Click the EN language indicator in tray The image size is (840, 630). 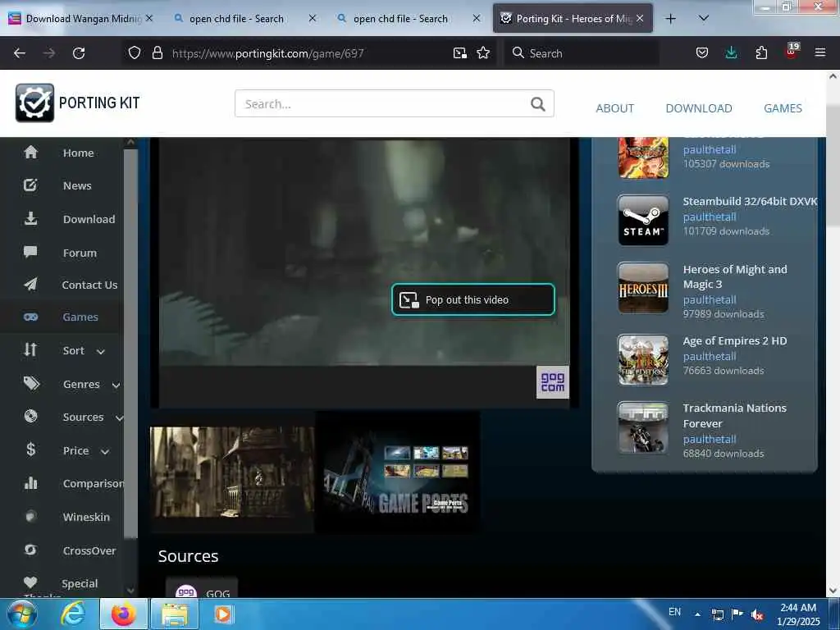674,611
